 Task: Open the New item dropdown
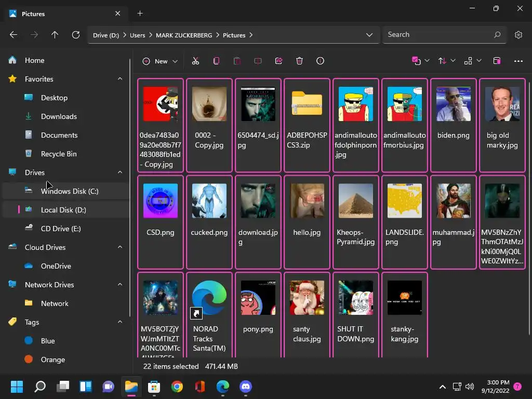160,61
